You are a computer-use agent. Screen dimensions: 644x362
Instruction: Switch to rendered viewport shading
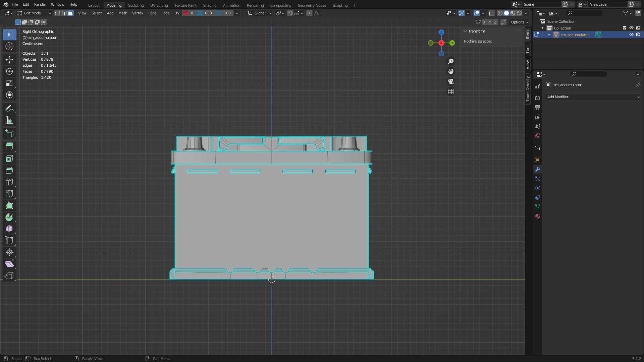519,13
